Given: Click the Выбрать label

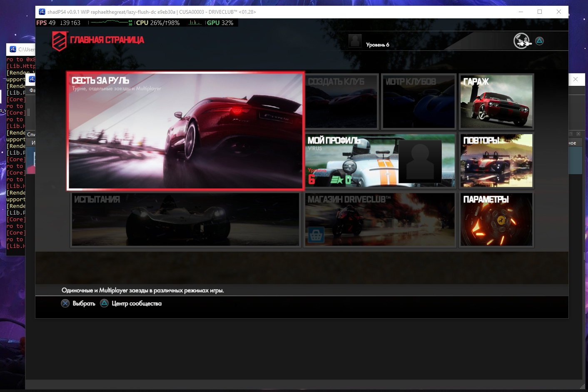Looking at the screenshot, I should 84,304.
